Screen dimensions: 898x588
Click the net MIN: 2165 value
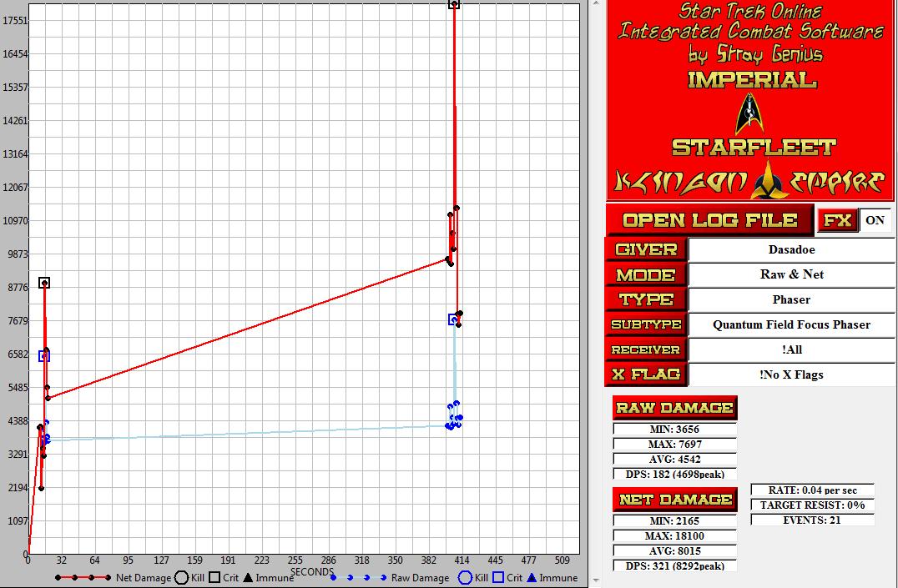click(674, 520)
